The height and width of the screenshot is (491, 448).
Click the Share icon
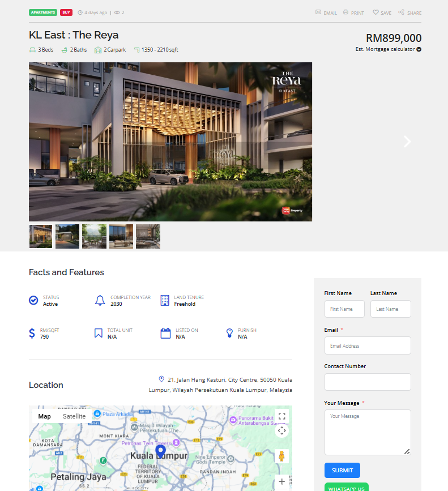pos(401,12)
